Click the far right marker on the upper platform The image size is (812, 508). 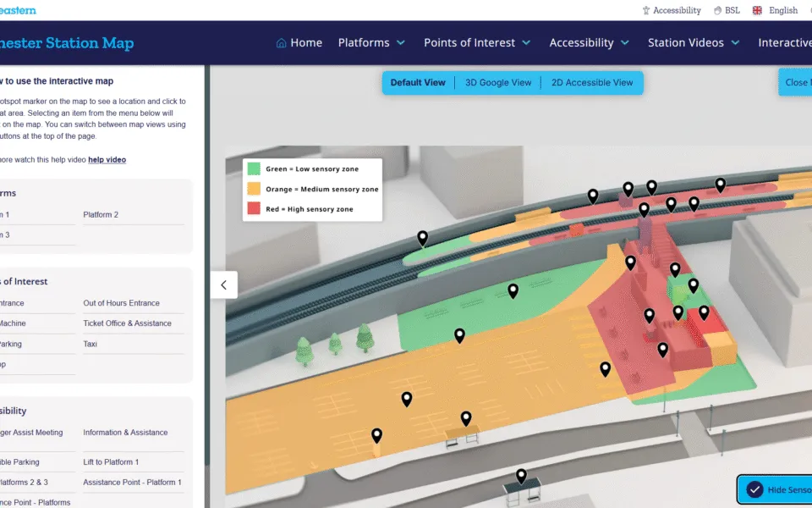tap(721, 185)
